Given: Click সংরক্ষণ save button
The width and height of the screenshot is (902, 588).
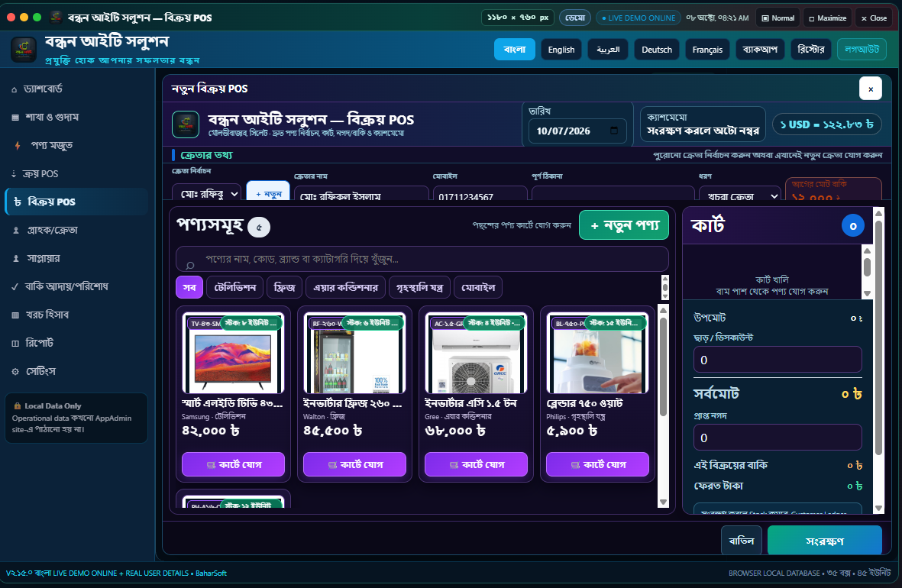Looking at the screenshot, I should pyautogui.click(x=825, y=541).
